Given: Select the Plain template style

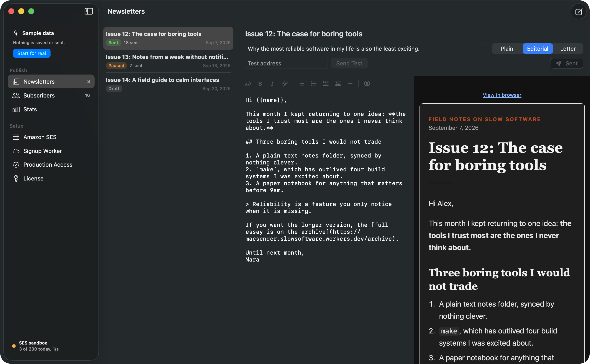Looking at the screenshot, I should (507, 49).
